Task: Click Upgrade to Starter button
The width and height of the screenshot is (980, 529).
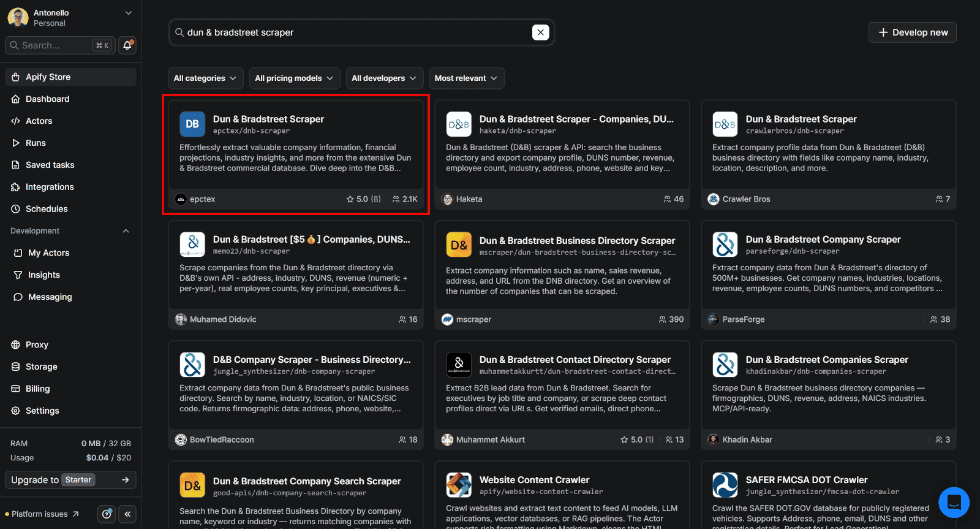Action: click(70, 480)
